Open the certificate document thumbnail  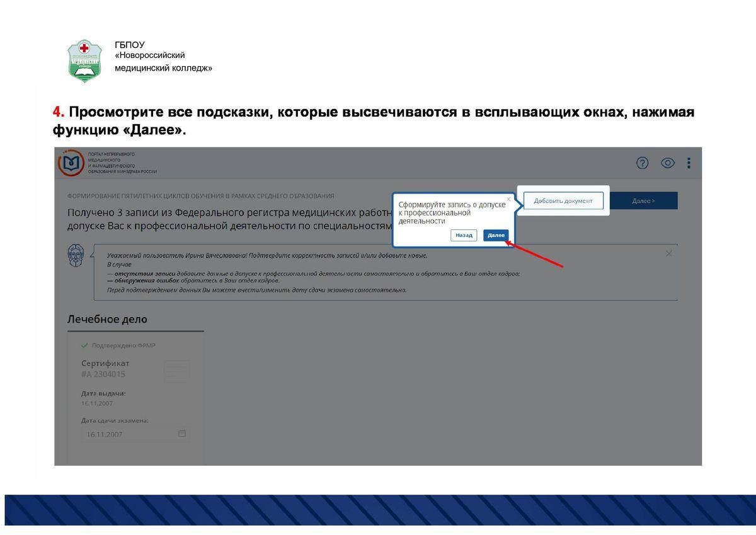[x=176, y=371]
